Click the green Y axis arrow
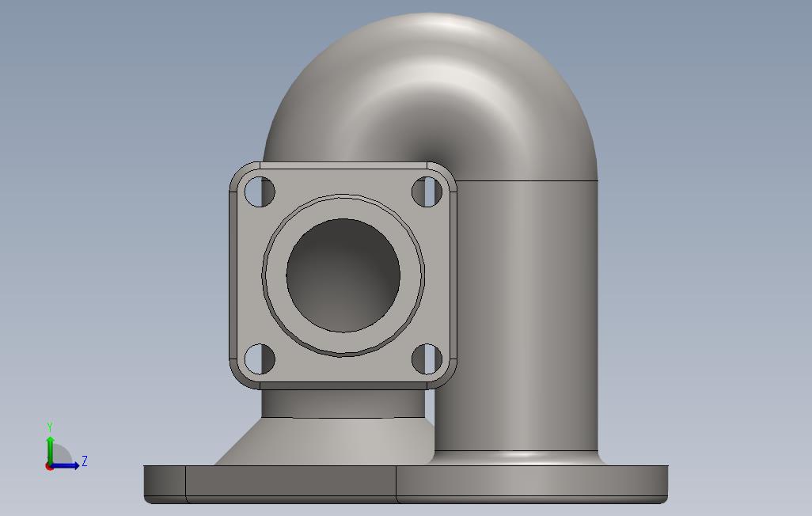Image resolution: width=812 pixels, height=516 pixels. pyautogui.click(x=50, y=450)
